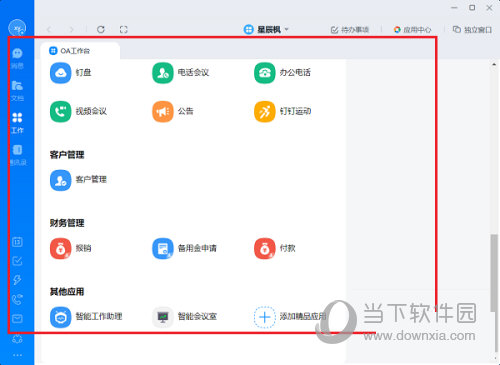Click the lightning bolt sidebar icon

pos(17,280)
